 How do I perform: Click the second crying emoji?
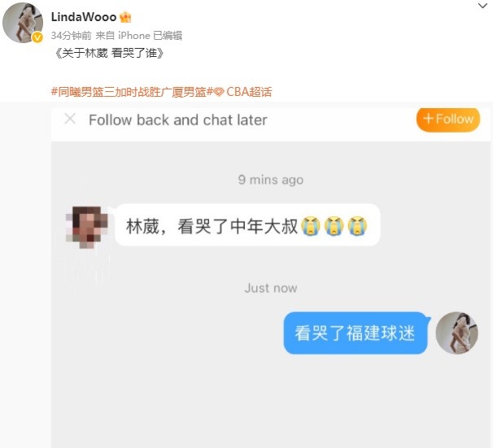(334, 226)
